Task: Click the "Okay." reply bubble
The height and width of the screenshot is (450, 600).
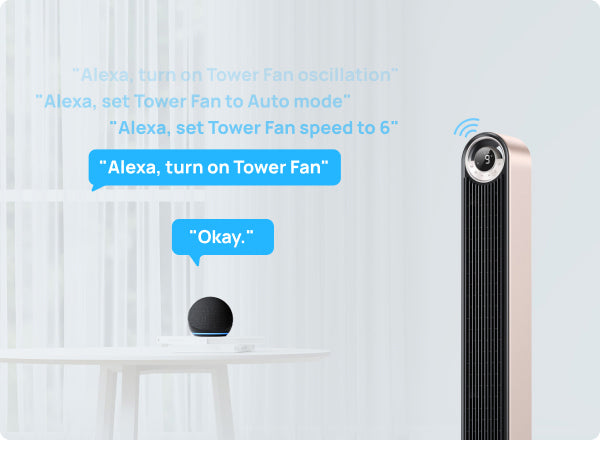Action: tap(223, 237)
